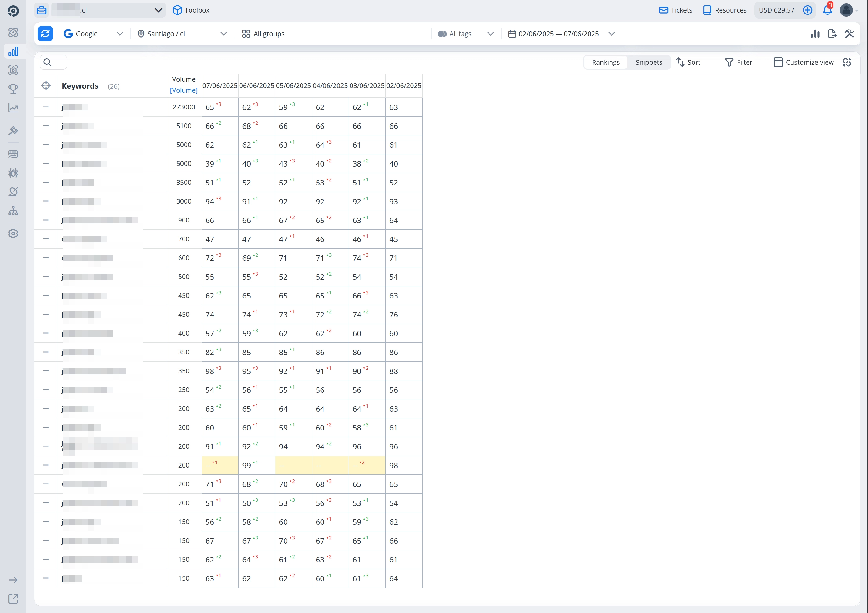Click the 700 volume cell
The height and width of the screenshot is (613, 868).
tap(184, 239)
